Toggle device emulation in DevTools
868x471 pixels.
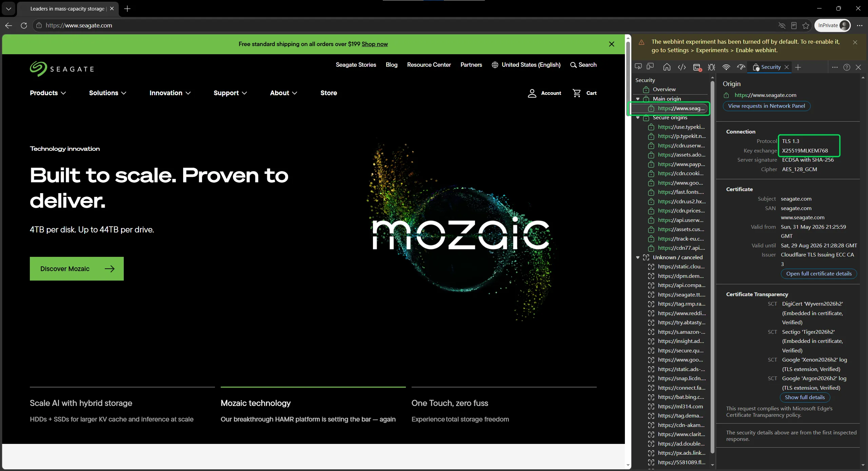tap(650, 67)
